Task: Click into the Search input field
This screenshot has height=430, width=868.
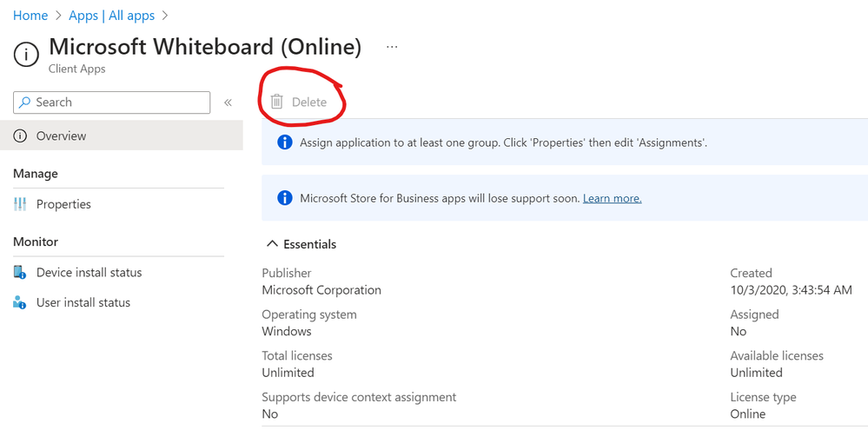Action: coord(111,103)
